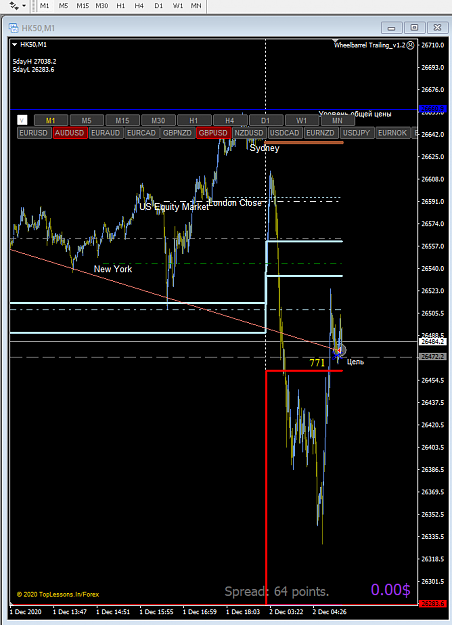Click the Sydney session label
The width and height of the screenshot is (452, 625).
[x=264, y=148]
